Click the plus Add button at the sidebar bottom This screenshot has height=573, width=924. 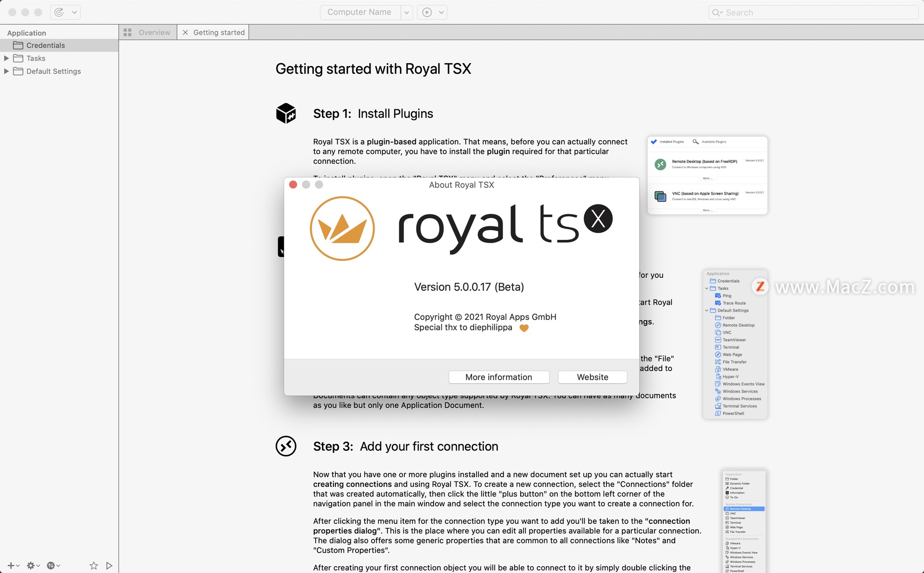pyautogui.click(x=11, y=565)
